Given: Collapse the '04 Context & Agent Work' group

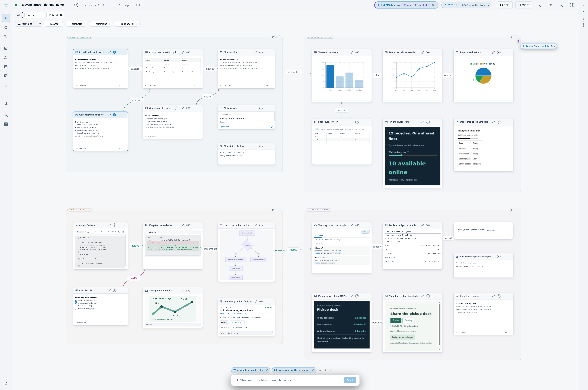Looking at the screenshot, I should [x=514, y=210].
